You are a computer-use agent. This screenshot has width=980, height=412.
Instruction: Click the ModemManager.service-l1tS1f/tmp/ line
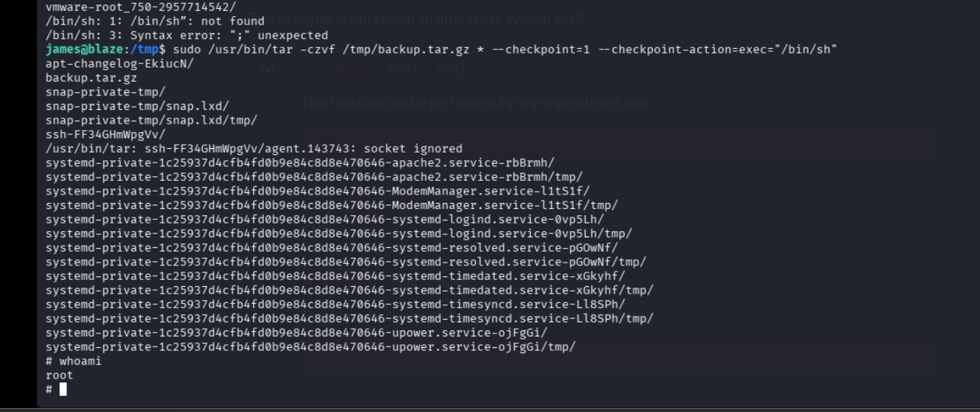point(331,205)
